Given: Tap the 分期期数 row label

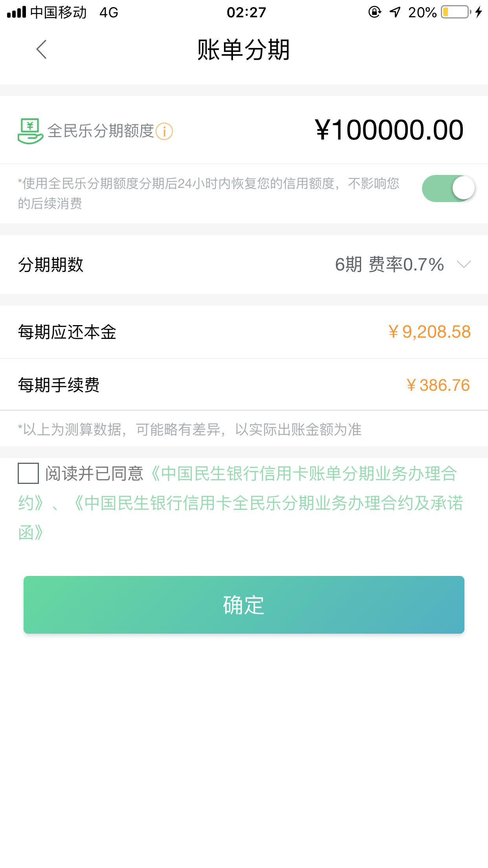Looking at the screenshot, I should 51,265.
